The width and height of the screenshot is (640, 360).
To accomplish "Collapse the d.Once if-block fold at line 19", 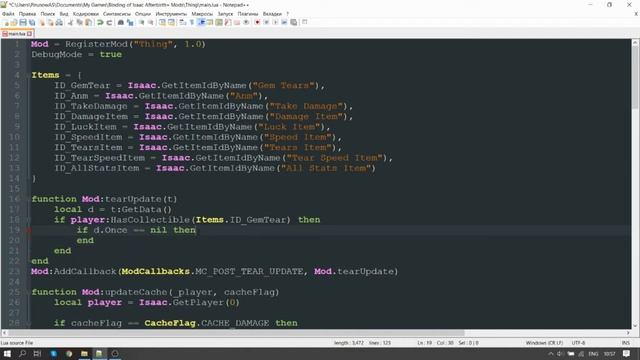I will (28, 230).
